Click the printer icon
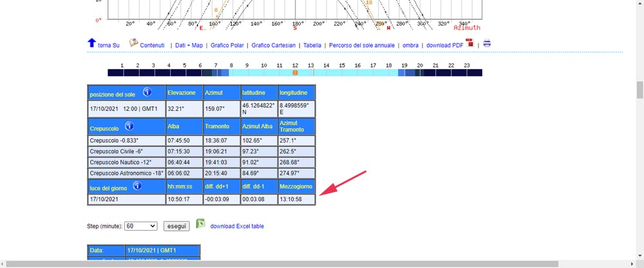 pyautogui.click(x=487, y=43)
